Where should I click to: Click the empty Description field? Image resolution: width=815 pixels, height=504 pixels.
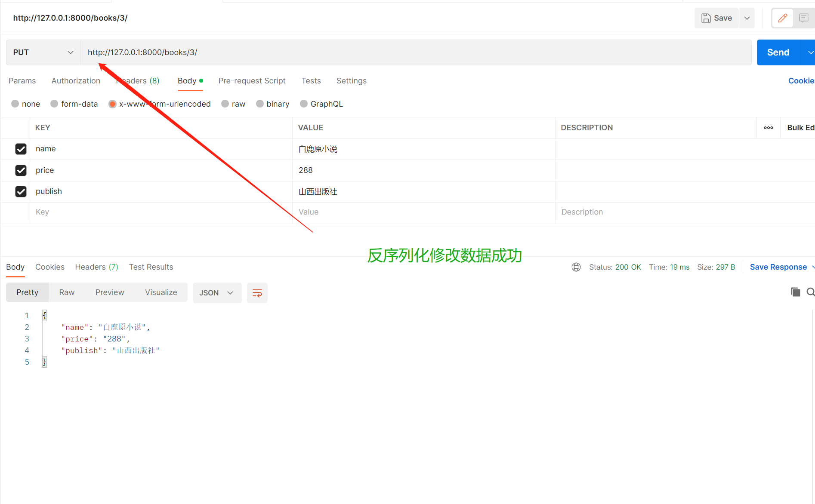coord(685,212)
